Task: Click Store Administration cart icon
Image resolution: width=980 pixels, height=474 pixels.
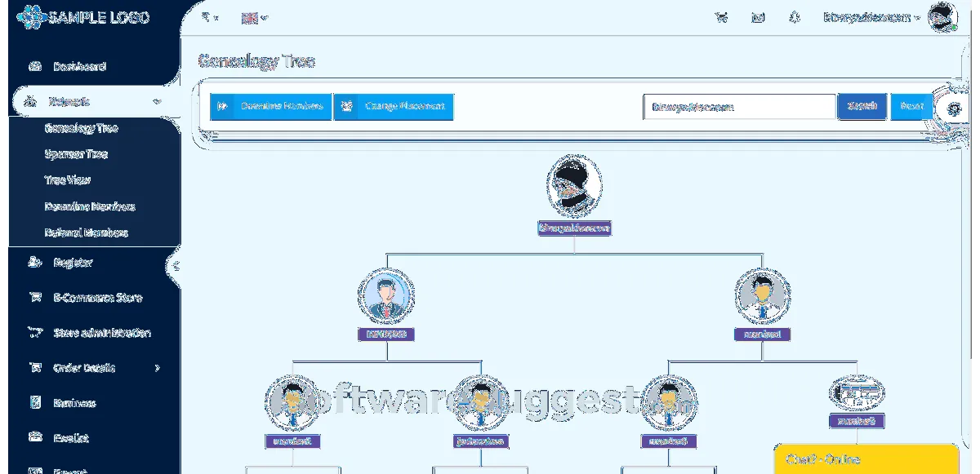Action: coord(35,333)
